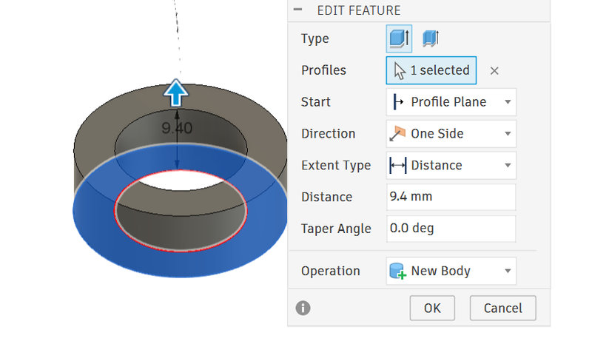Viewport: 592px width, 364px height.
Task: Clear the Profiles selection with X
Action: (494, 71)
